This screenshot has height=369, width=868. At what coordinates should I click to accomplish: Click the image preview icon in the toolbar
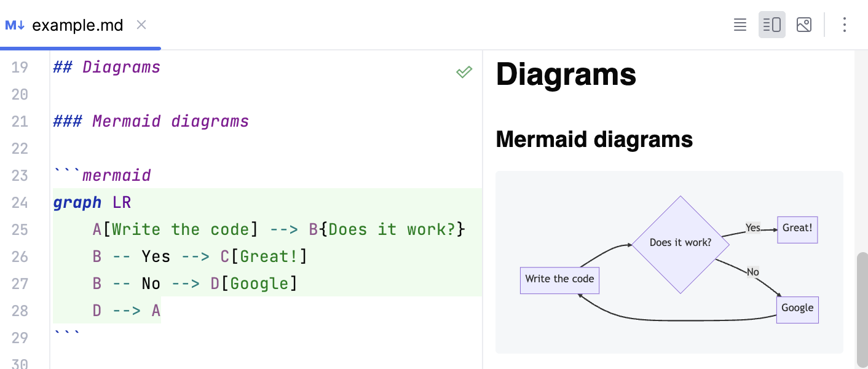pyautogui.click(x=804, y=25)
